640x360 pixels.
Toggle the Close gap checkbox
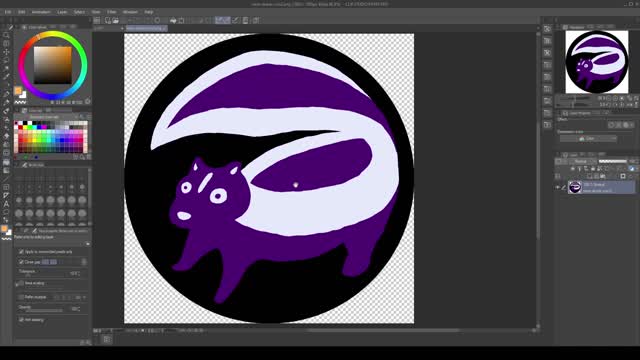click(21, 262)
